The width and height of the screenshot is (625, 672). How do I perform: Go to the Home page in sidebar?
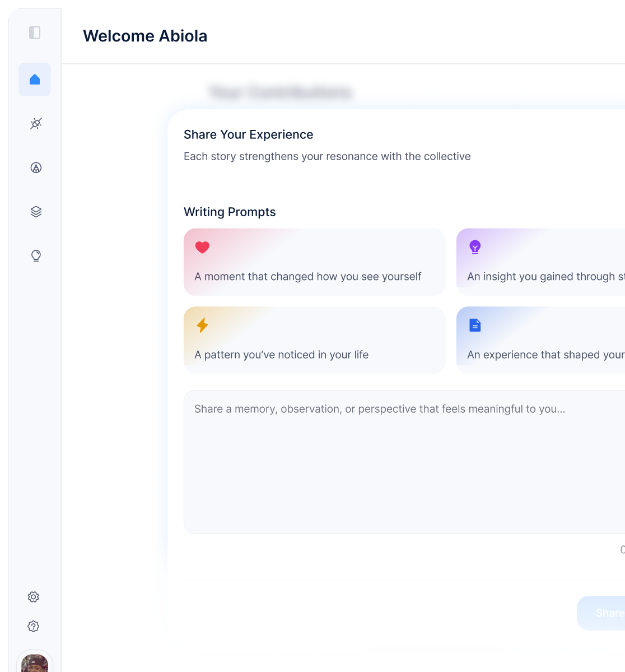(35, 80)
